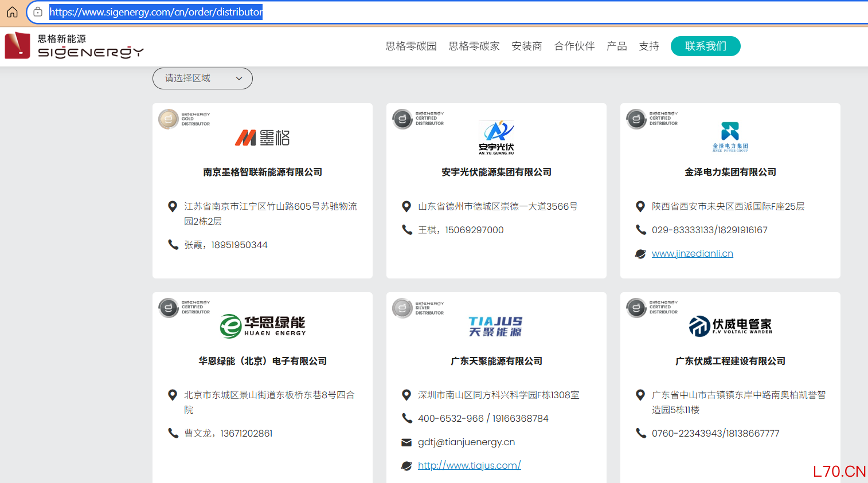Click the Silver Distributor badge on 天聚 card

[x=419, y=308]
